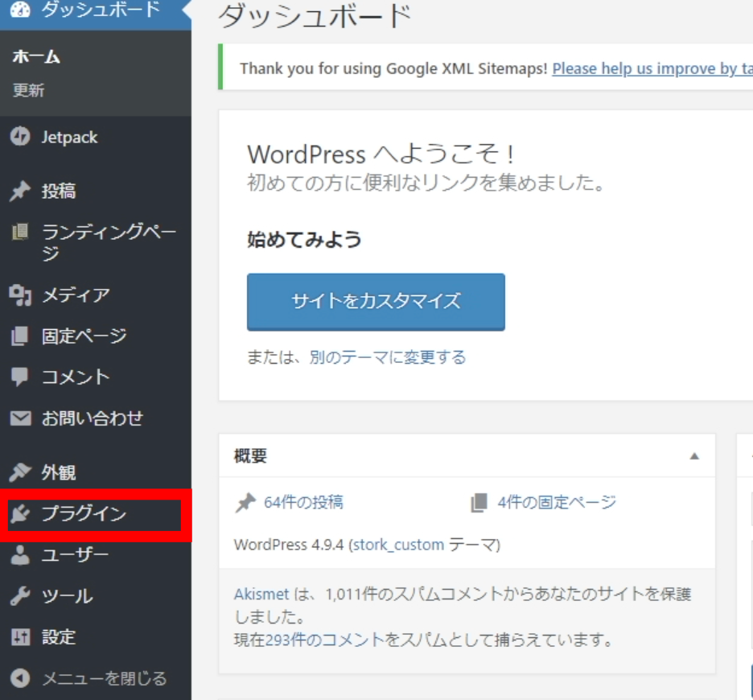Click the pages icon beside 4件の固定ページ
Viewport: 753px width, 700px height.
tap(479, 503)
